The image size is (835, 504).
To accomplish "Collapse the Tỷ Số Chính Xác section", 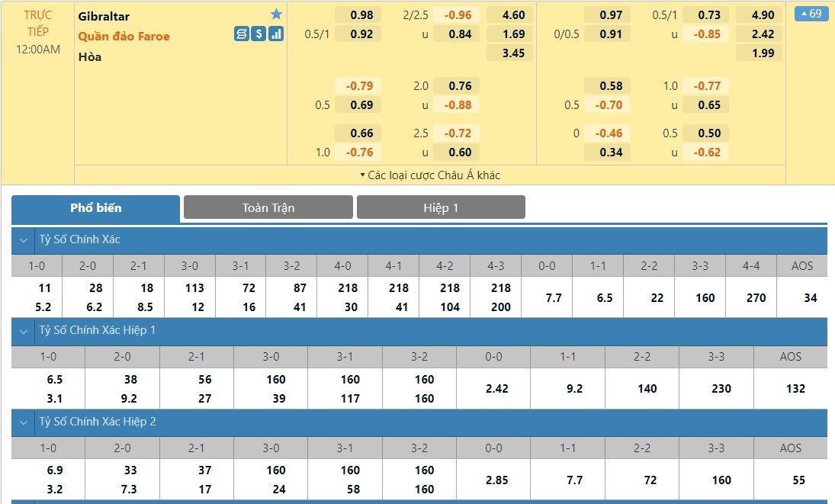I will click(x=24, y=239).
